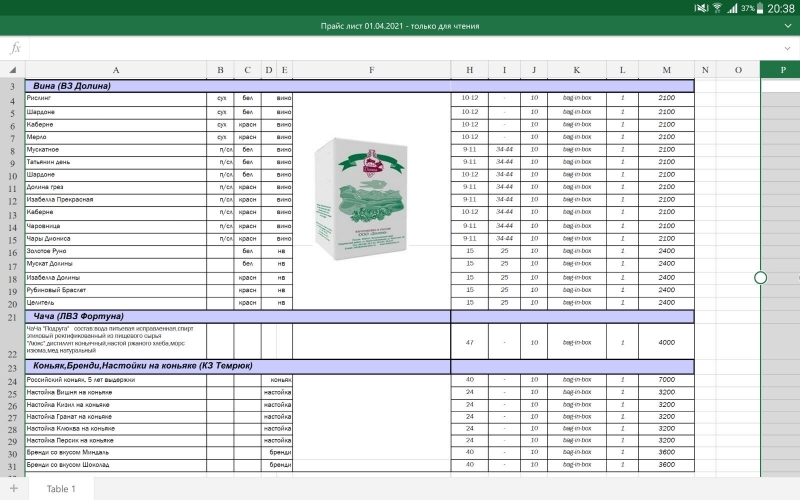Click the "Чаровница" cell
The width and height of the screenshot is (800, 500).
point(116,226)
